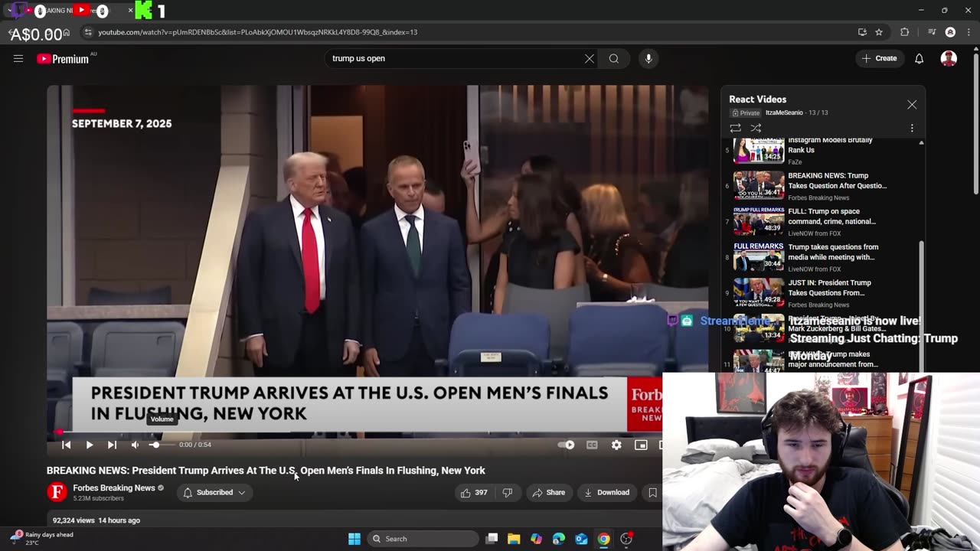Open the account avatar menu
This screenshot has width=980, height=551.
click(x=949, y=58)
